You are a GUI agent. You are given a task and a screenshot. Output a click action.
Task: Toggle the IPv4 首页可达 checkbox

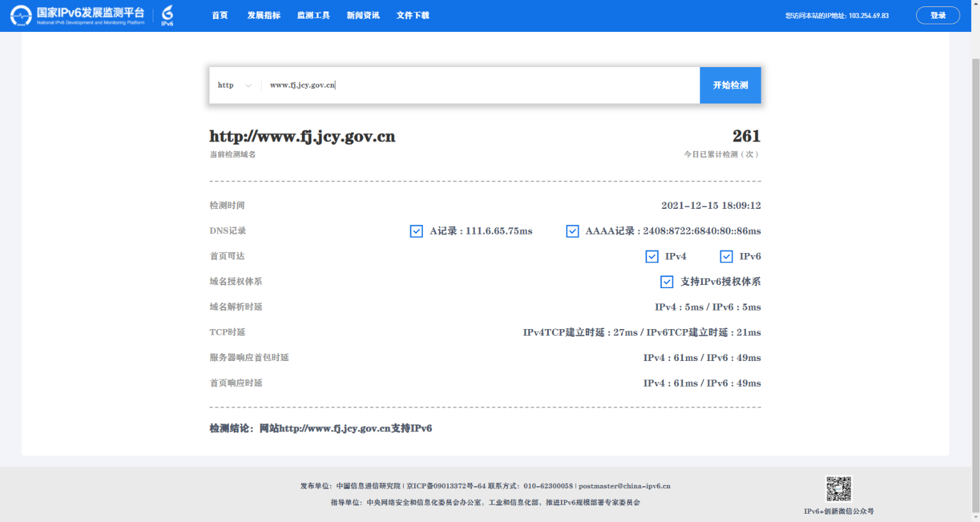pyautogui.click(x=652, y=256)
